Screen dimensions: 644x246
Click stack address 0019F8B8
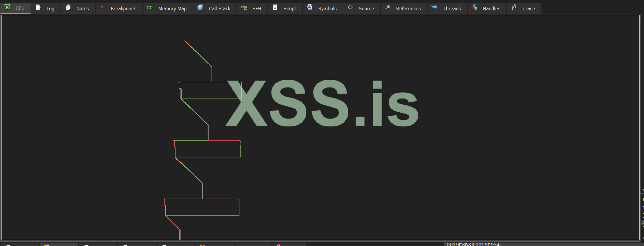click(x=459, y=244)
